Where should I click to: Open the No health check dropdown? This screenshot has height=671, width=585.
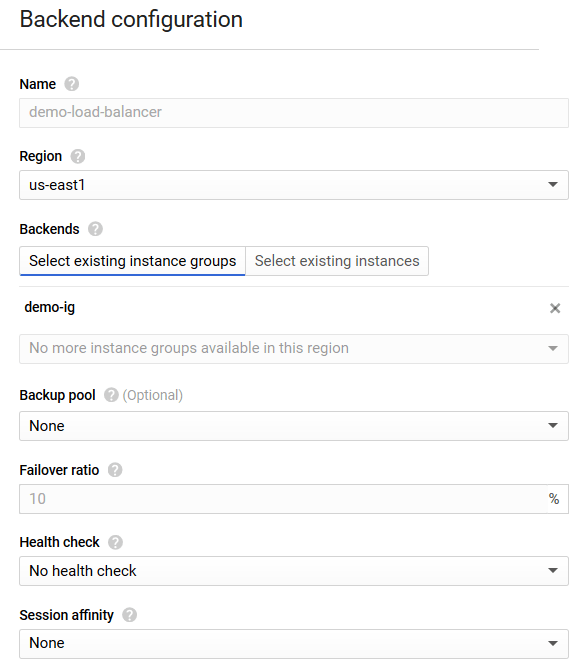(x=294, y=571)
